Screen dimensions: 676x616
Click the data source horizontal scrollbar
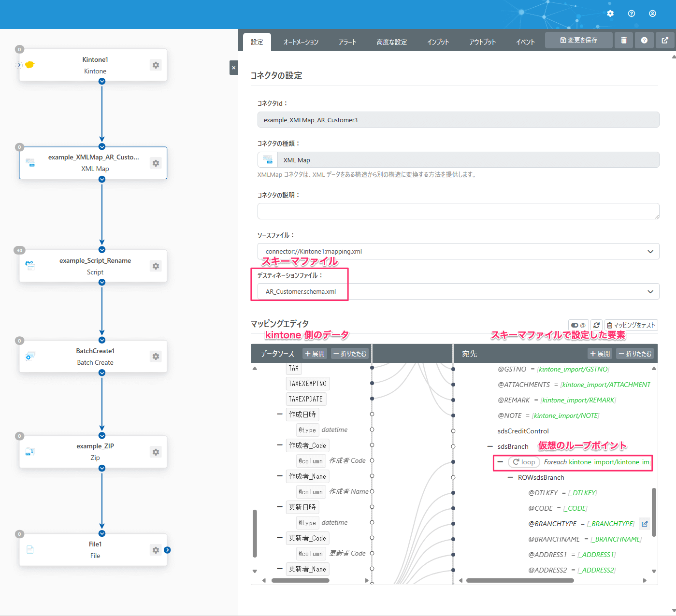(x=300, y=580)
